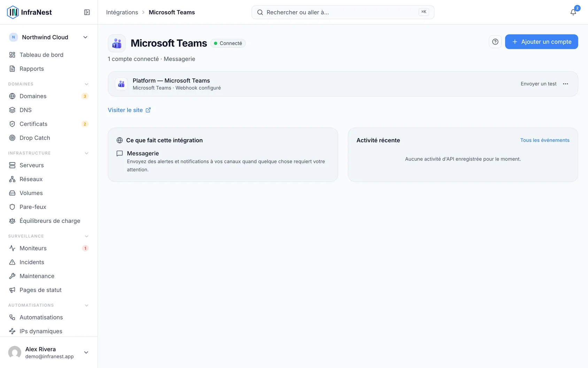Click Alex Rivera profile avatar
This screenshot has width=588, height=368.
[15, 352]
